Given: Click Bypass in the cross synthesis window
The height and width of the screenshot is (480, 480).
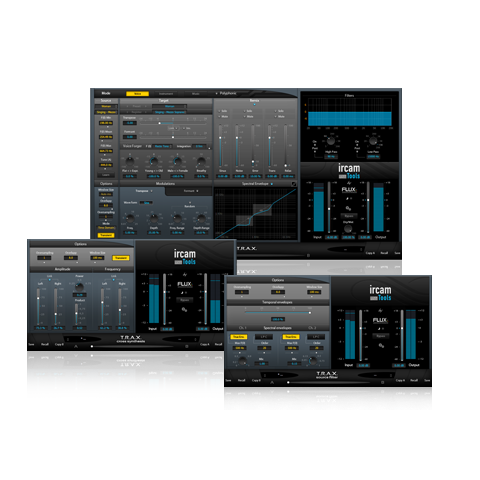Looking at the screenshot, I should point(184,300).
